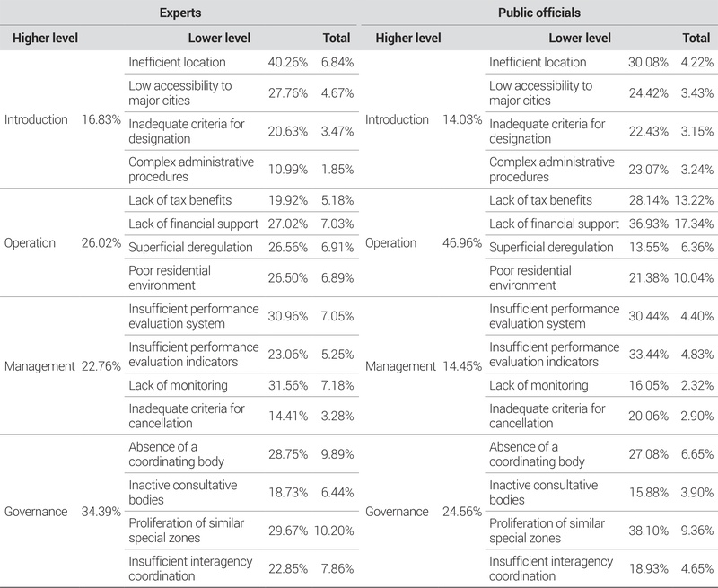Select the 31.56% Lack of monitoring value
Viewport: 718px width, 588px height.
tap(288, 386)
